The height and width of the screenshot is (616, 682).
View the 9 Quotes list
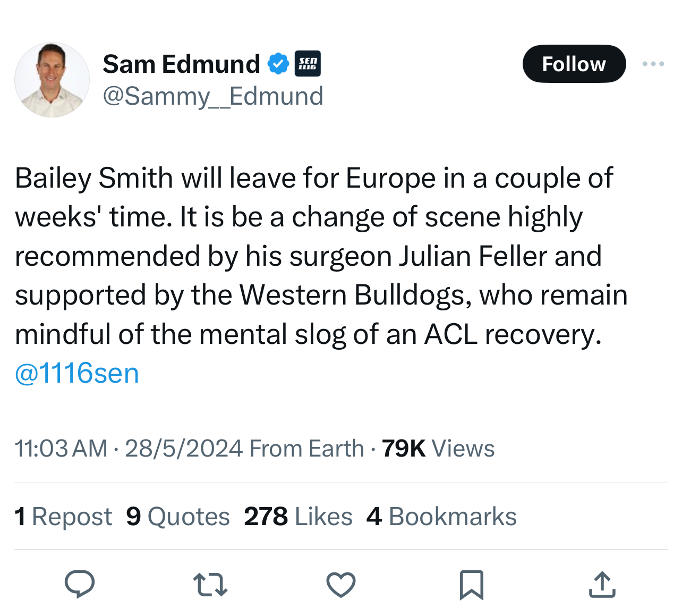[178, 516]
